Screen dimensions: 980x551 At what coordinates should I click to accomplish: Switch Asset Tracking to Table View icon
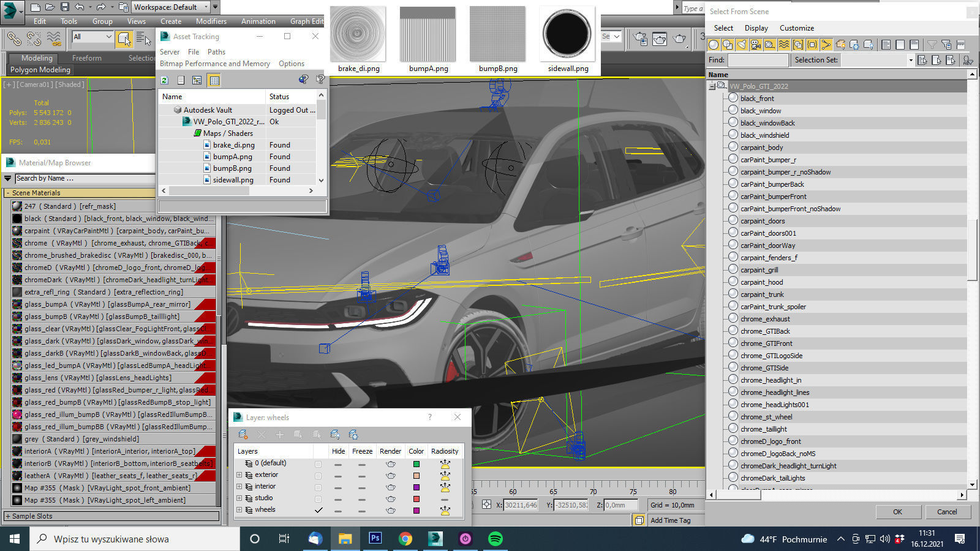[214, 80]
